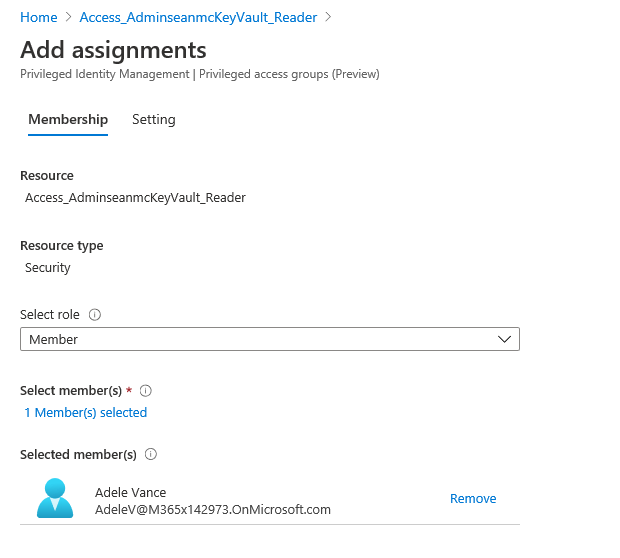Viewport: 620px width, 558px height.
Task: Click Adele Vance's user avatar icon
Action: click(55, 498)
